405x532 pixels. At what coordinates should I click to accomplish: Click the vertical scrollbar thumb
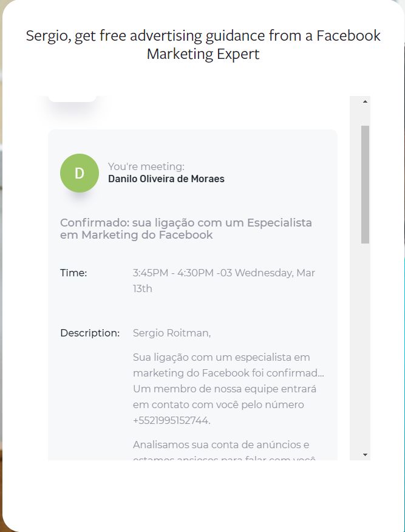[365, 184]
